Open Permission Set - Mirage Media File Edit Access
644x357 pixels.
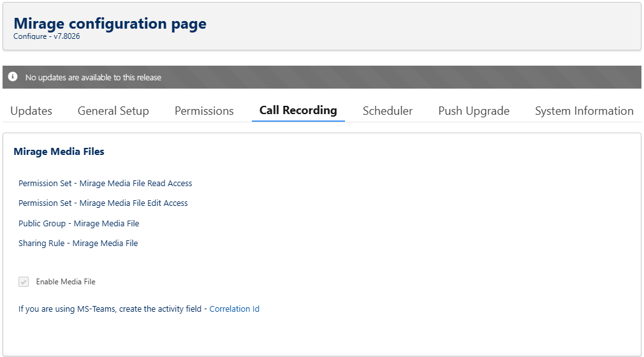[103, 203]
